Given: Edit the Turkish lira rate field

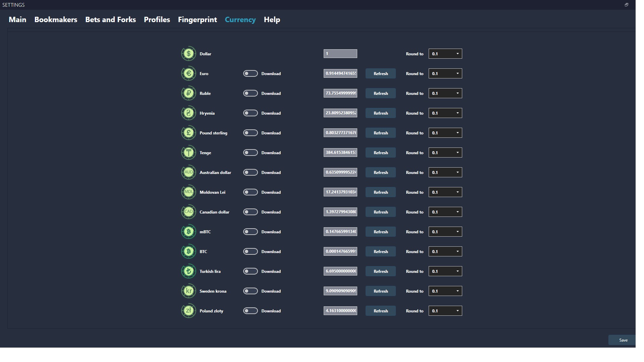Looking at the screenshot, I should (x=340, y=271).
